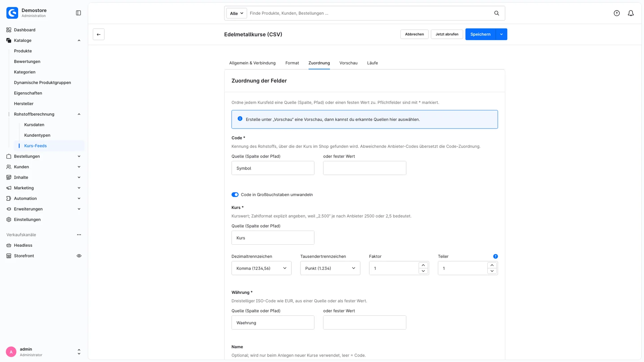Expand the Inhalte menu chevron

click(x=79, y=177)
